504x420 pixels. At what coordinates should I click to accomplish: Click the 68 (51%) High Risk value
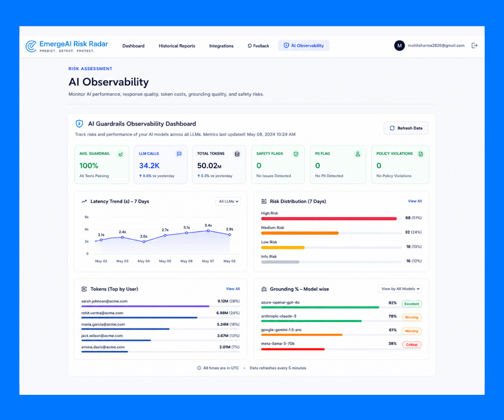click(413, 218)
